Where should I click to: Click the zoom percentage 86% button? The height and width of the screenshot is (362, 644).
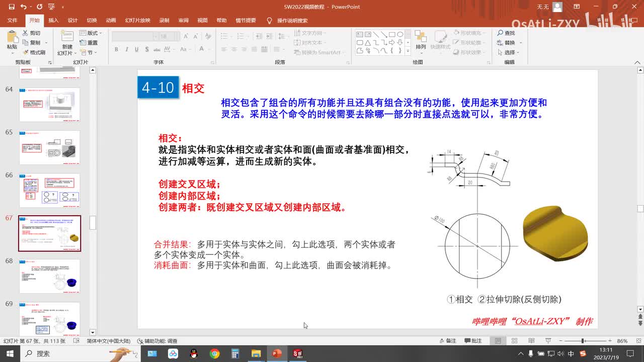tap(622, 341)
